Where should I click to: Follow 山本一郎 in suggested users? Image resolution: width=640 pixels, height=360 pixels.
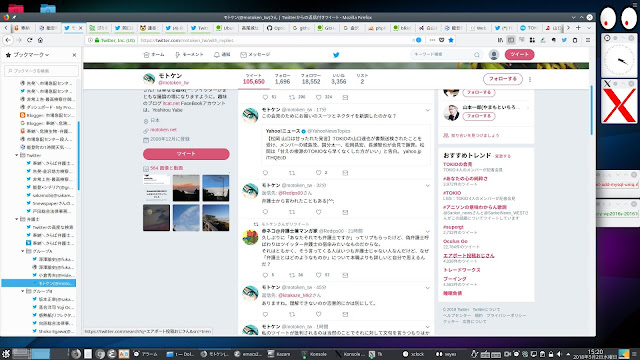(479, 116)
